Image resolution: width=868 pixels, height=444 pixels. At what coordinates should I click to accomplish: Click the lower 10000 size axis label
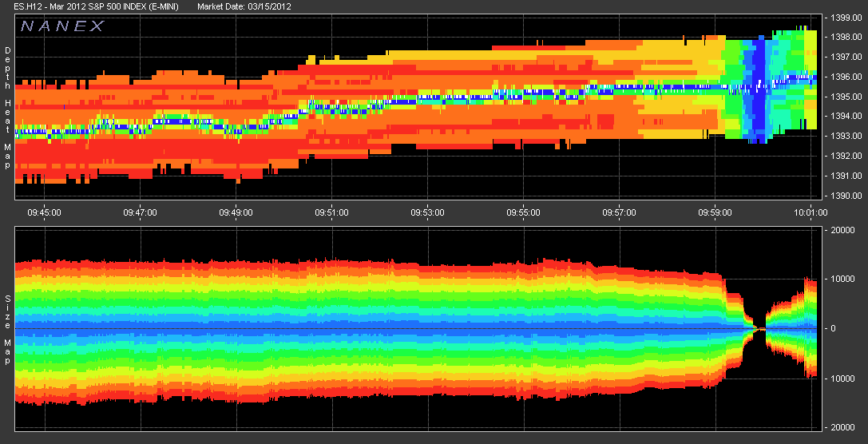coord(845,379)
